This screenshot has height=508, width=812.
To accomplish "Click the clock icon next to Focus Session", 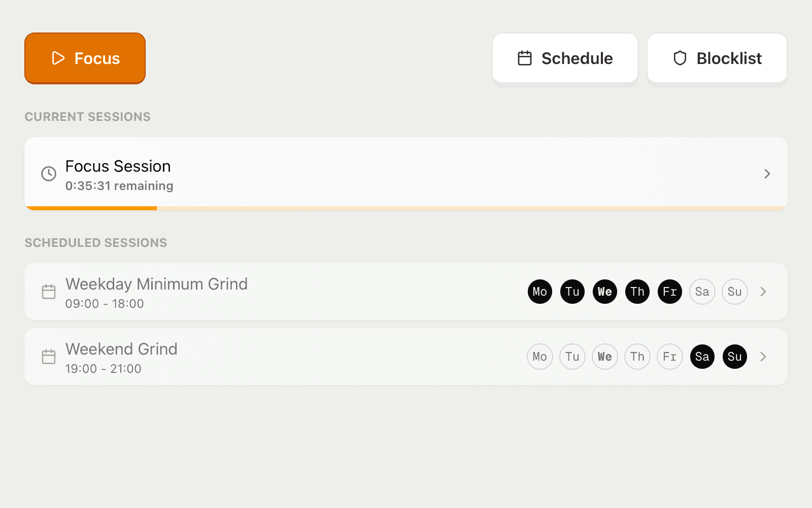I will point(48,174).
